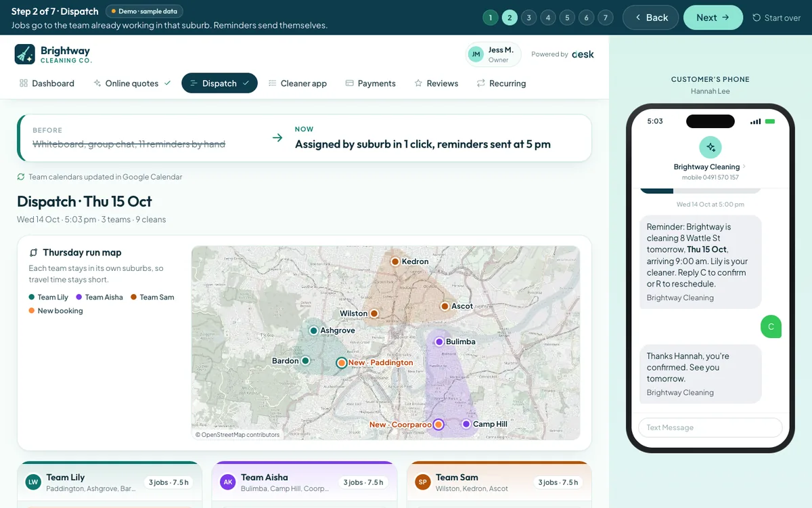Image resolution: width=812 pixels, height=508 pixels.
Task: Open the Jess M. owner profile chip
Action: pyautogui.click(x=493, y=55)
